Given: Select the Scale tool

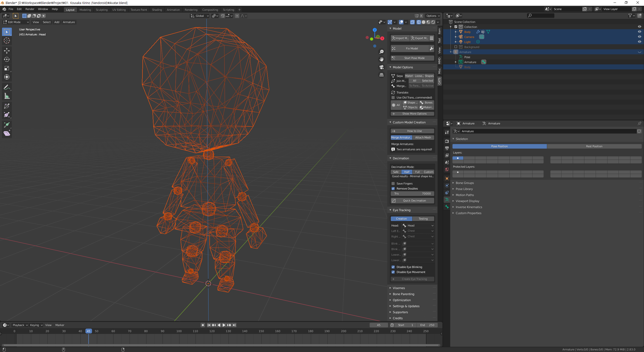Looking at the screenshot, I should tap(7, 68).
